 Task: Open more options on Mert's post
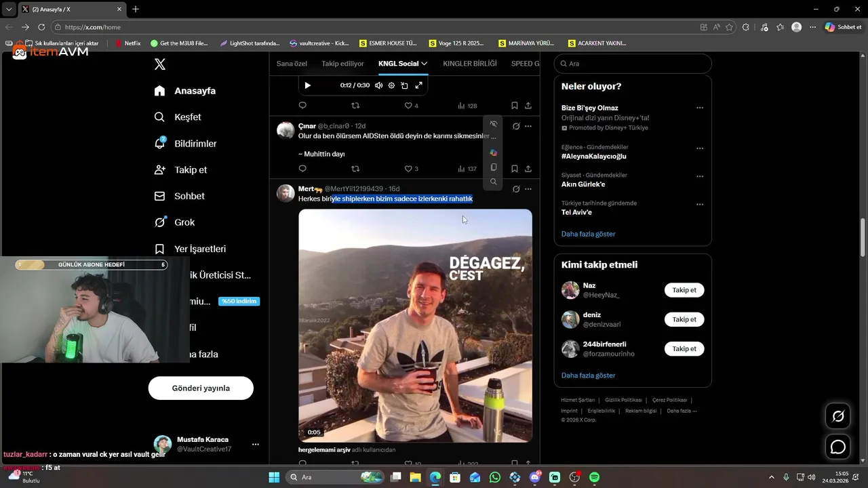[528, 189]
